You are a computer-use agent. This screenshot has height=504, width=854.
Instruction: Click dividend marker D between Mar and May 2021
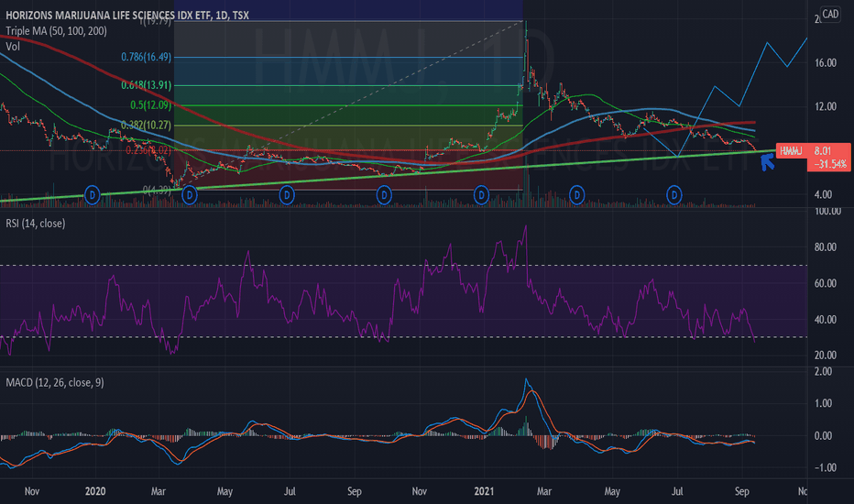coord(576,194)
